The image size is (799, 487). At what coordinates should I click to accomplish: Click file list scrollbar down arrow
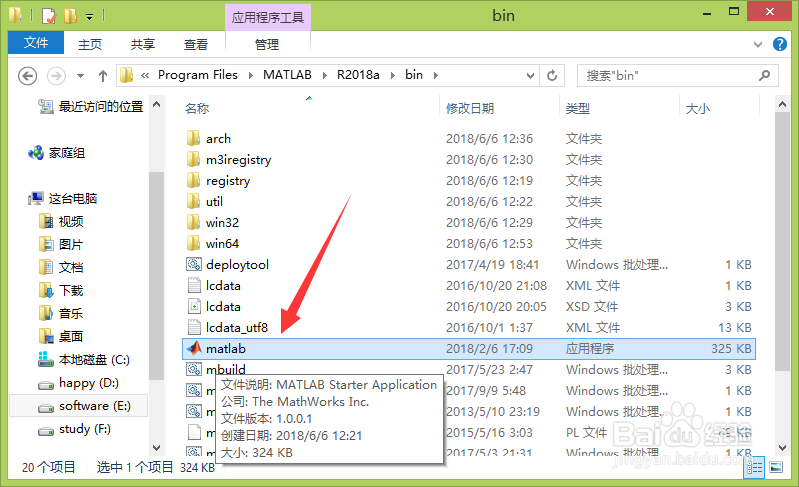[x=783, y=448]
